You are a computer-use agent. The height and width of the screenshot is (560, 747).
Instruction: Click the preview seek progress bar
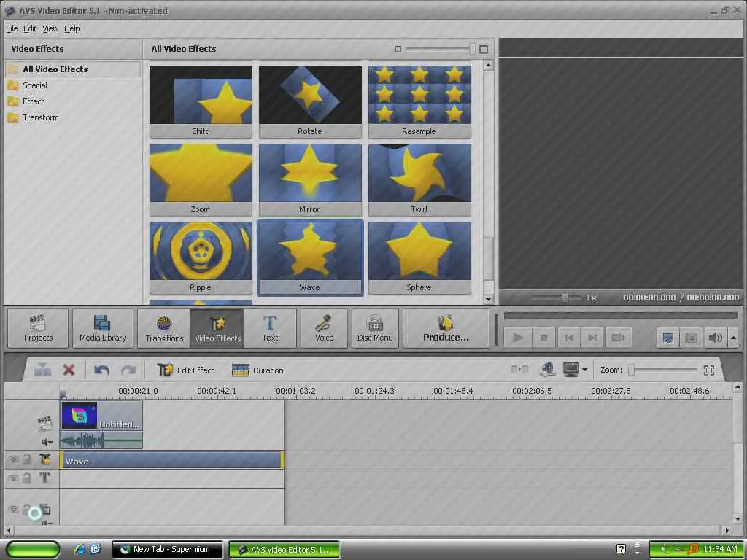coord(620,315)
